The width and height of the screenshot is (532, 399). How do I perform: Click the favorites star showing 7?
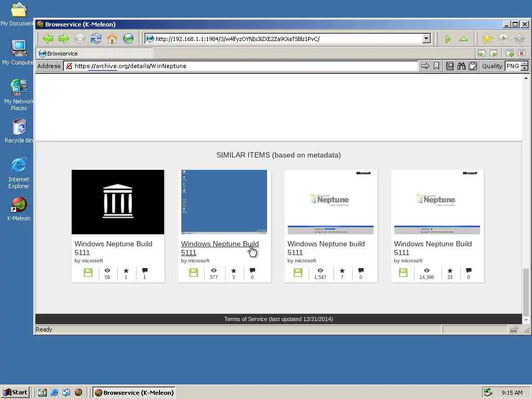342,271
